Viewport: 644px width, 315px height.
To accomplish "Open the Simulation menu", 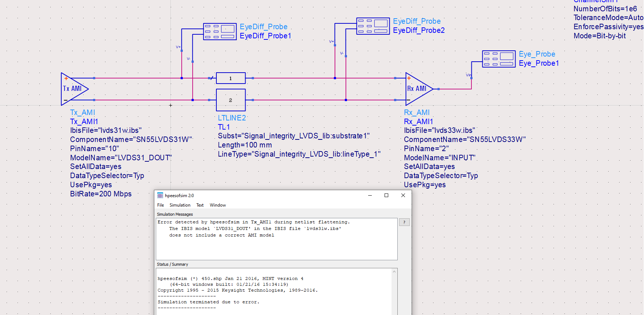I will [180, 205].
